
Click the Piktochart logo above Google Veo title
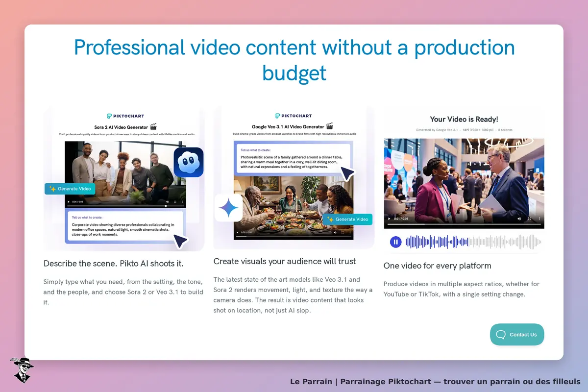click(x=294, y=116)
